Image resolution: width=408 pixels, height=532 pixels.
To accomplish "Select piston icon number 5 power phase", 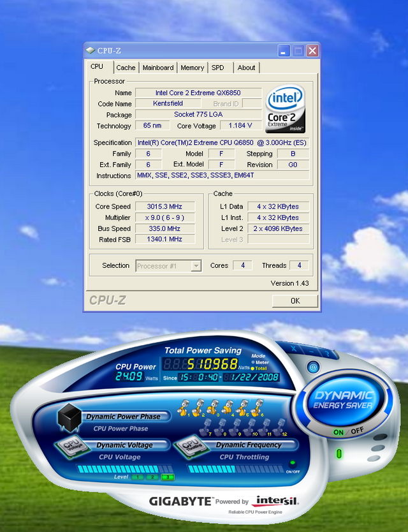I will [x=243, y=408].
